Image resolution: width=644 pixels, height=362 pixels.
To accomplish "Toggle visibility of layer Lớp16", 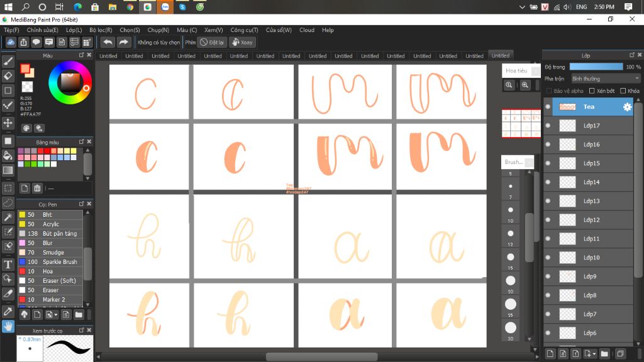I will click(548, 145).
